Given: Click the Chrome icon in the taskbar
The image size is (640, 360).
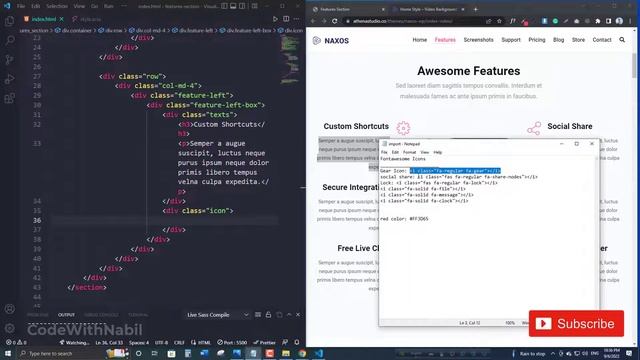Looking at the screenshot, I should point(302,353).
